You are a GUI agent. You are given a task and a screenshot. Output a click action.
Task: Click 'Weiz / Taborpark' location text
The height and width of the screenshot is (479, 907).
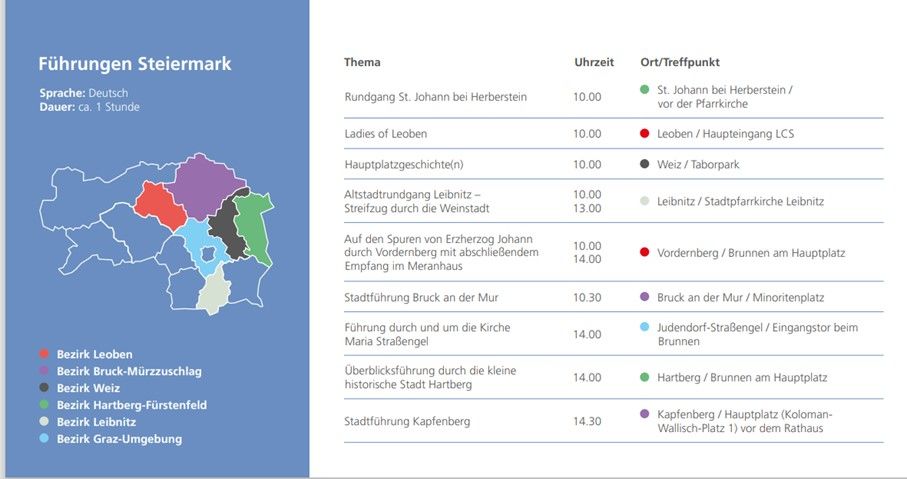pyautogui.click(x=698, y=164)
